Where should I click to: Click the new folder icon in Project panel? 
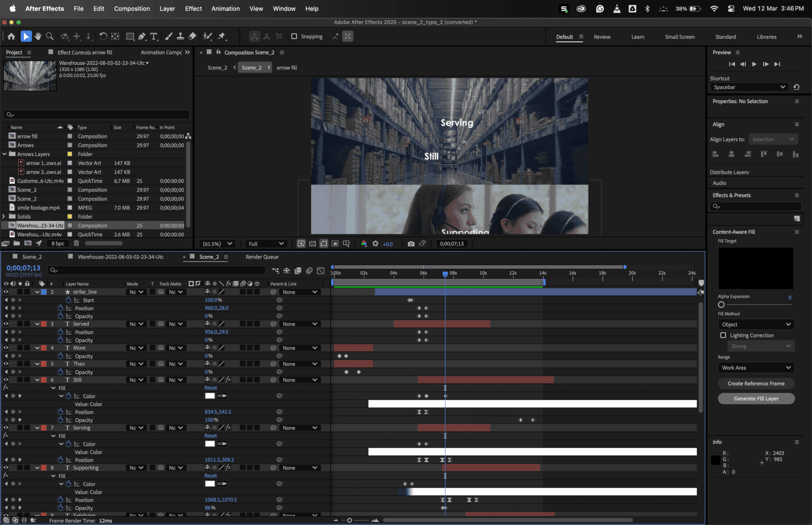pyautogui.click(x=17, y=244)
